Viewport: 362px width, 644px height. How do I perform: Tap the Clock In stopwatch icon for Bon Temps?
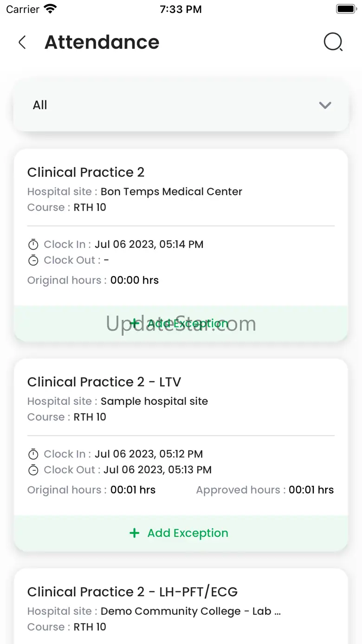[x=33, y=244]
